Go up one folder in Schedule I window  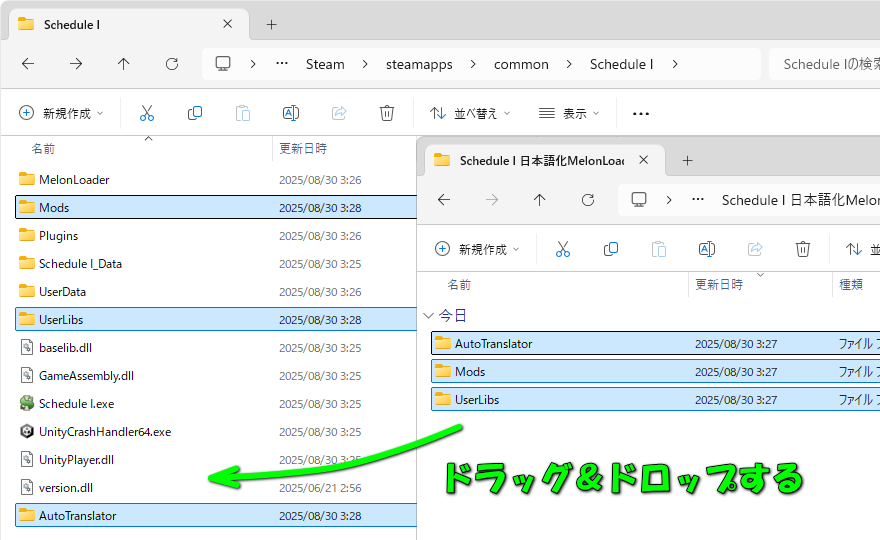(123, 64)
